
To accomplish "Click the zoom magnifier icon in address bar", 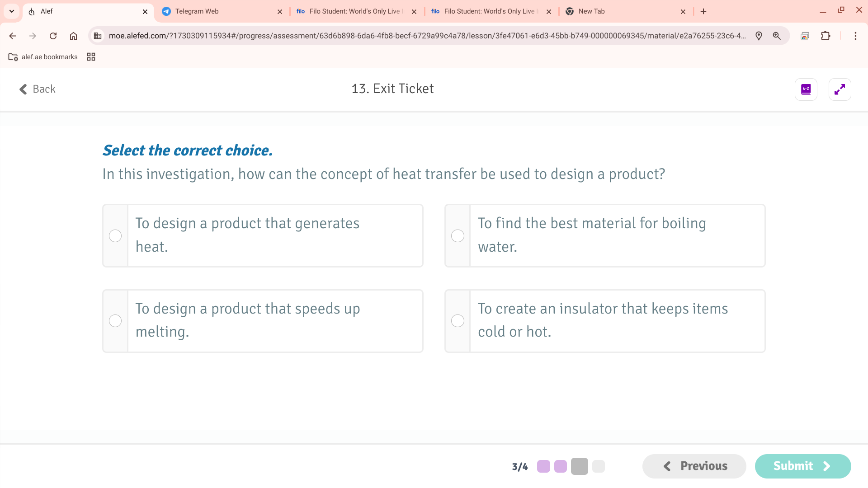I will pos(777,36).
